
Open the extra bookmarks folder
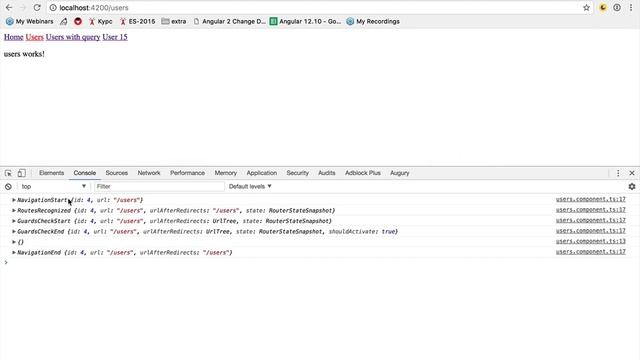pos(173,21)
